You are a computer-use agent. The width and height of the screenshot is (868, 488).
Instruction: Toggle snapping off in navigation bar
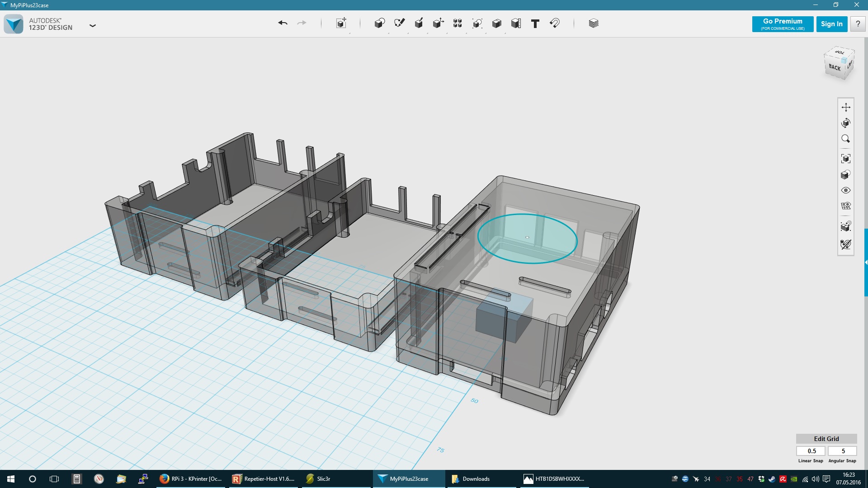click(845, 244)
